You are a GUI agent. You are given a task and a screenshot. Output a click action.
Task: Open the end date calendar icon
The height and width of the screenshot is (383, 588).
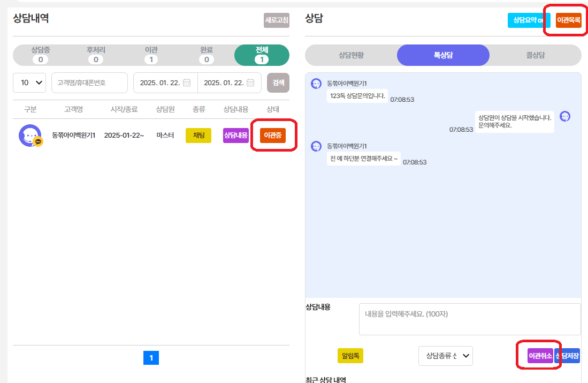click(251, 82)
